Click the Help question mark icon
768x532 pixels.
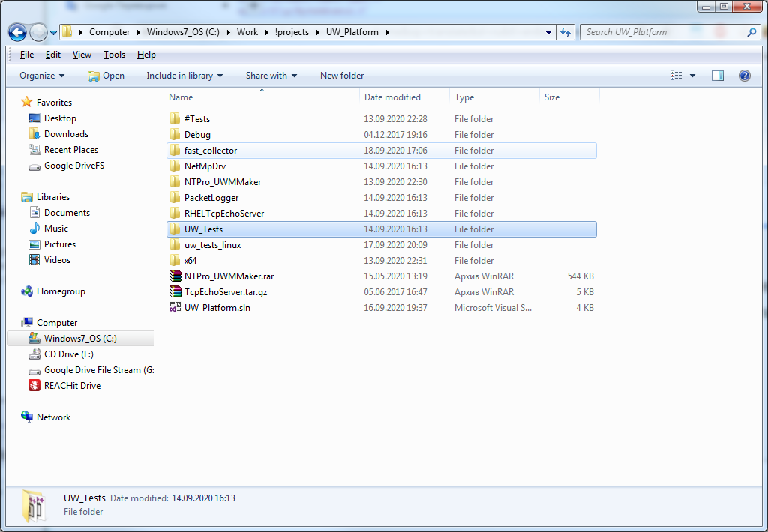744,76
